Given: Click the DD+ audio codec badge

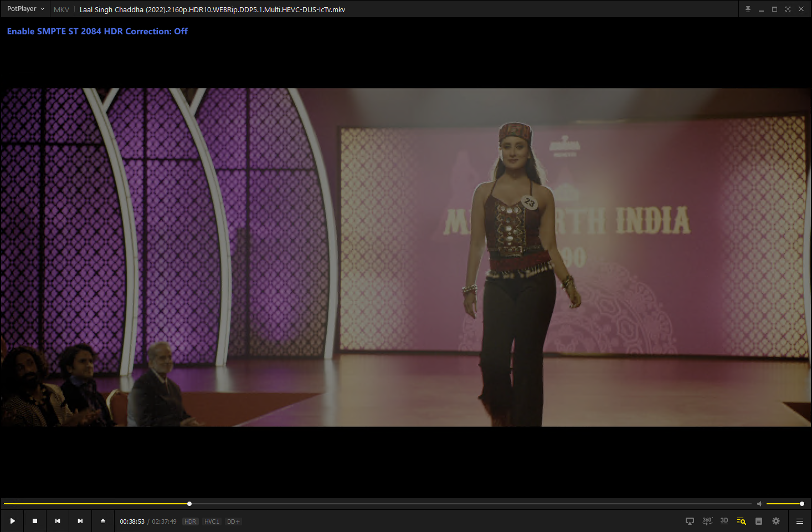Looking at the screenshot, I should (233, 521).
